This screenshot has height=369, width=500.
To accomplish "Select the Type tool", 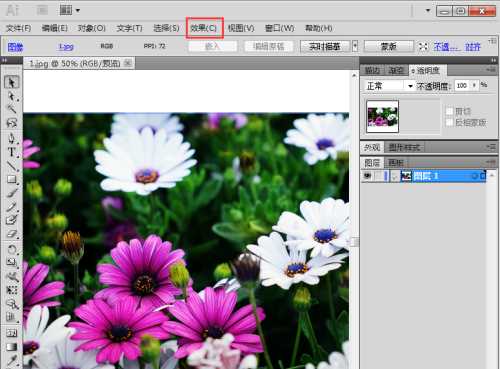I will coord(12,152).
